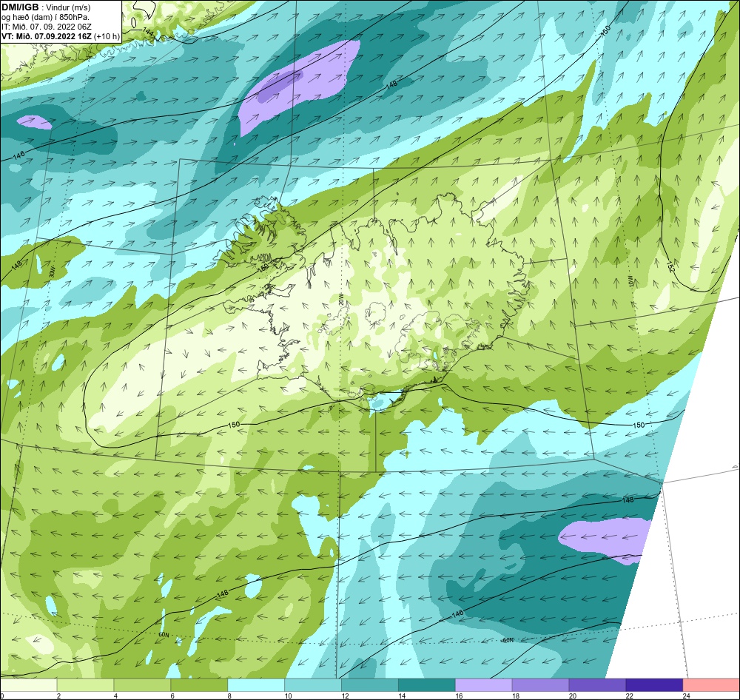The image size is (740, 700).
Task: Pick the 12–14 m/s teal legend swatch
Action: (x=370, y=684)
